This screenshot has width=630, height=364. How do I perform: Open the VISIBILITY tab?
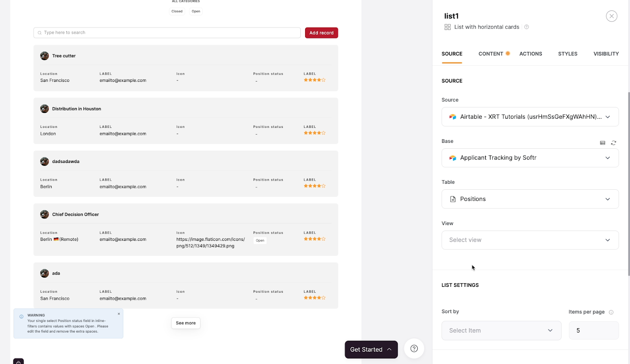click(606, 54)
